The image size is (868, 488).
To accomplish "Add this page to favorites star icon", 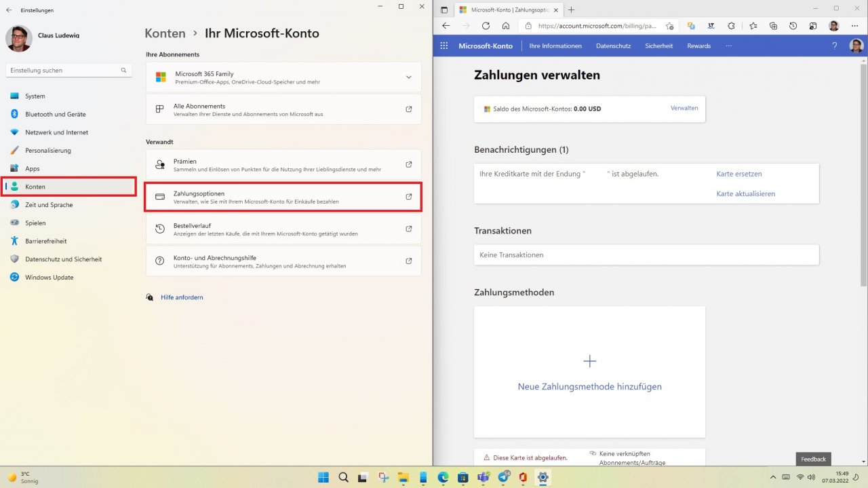I will click(669, 26).
